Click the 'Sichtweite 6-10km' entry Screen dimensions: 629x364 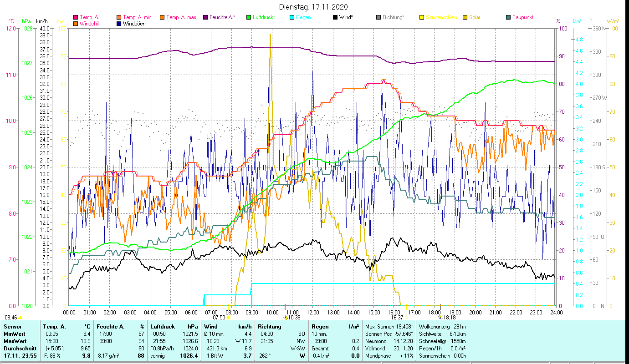pos(442,334)
